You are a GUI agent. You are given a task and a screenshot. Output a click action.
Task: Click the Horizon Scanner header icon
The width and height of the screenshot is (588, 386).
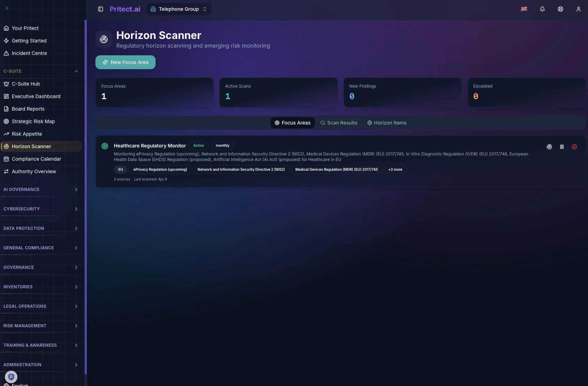(104, 39)
